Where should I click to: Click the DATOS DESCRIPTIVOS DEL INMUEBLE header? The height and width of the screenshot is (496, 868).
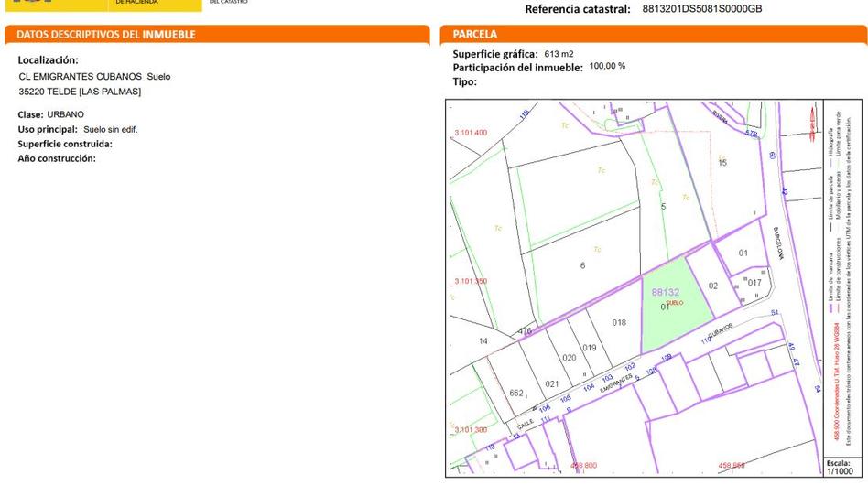tap(106, 35)
